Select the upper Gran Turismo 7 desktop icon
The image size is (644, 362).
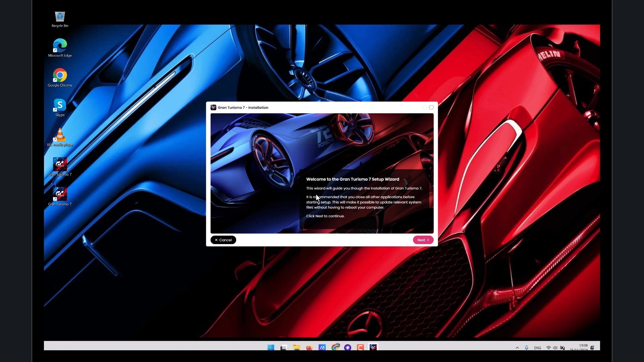[60, 167]
